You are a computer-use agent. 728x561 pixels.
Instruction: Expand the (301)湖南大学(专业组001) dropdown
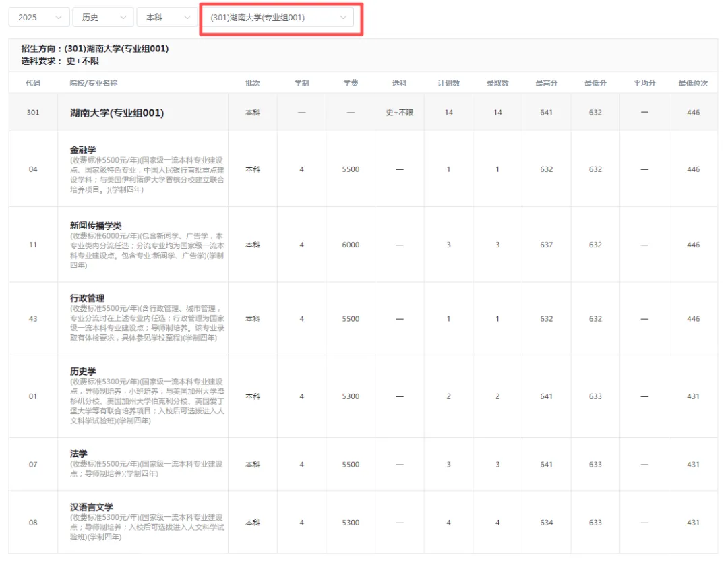pos(278,17)
